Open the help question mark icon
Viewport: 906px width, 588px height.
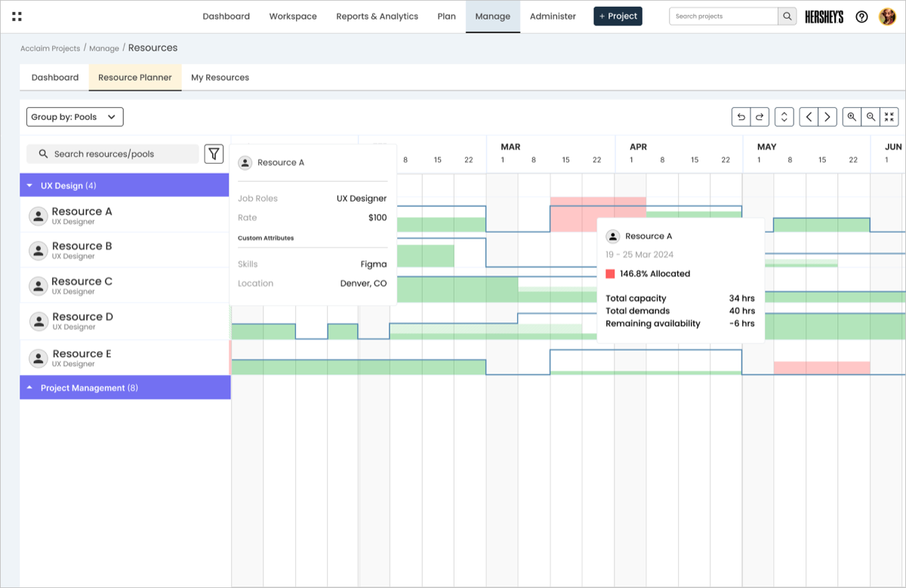click(861, 17)
